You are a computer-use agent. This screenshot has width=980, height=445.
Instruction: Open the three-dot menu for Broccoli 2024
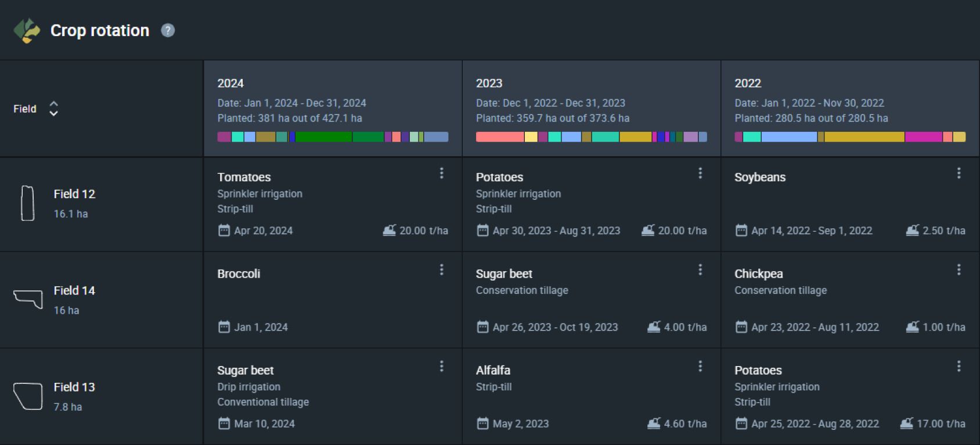441,270
